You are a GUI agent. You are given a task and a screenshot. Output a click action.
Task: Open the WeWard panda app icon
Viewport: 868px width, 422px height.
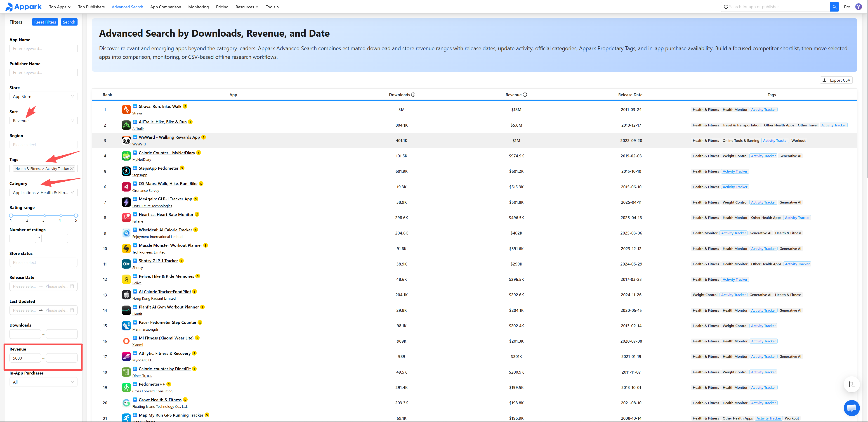(x=126, y=141)
